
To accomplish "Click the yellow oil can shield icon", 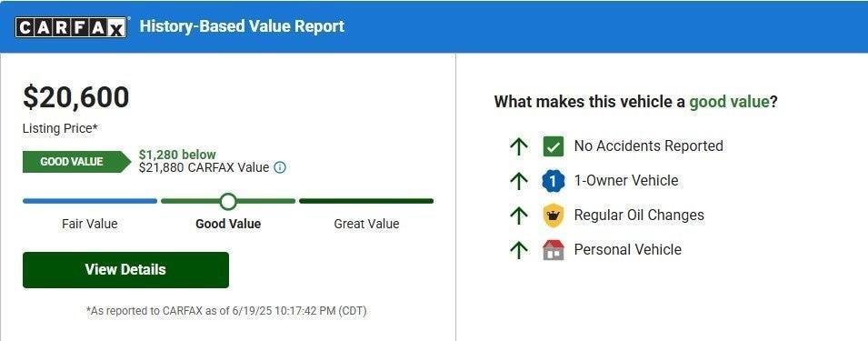I will pyautogui.click(x=553, y=215).
